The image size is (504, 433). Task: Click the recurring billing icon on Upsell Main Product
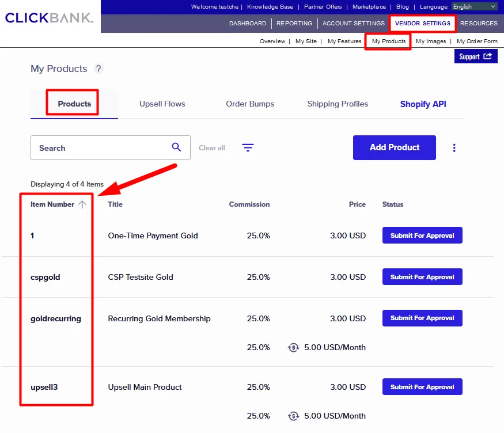pyautogui.click(x=293, y=416)
